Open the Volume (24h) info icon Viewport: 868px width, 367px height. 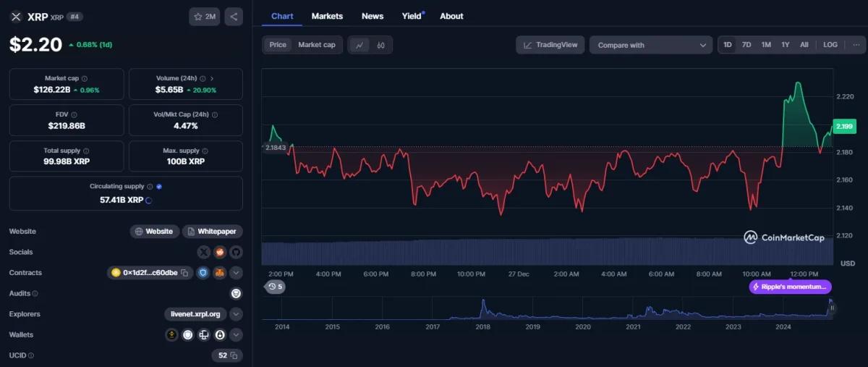pyautogui.click(x=203, y=78)
